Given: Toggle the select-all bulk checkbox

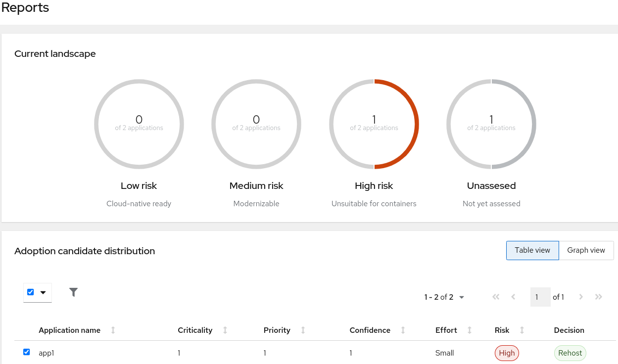Looking at the screenshot, I should (31, 292).
